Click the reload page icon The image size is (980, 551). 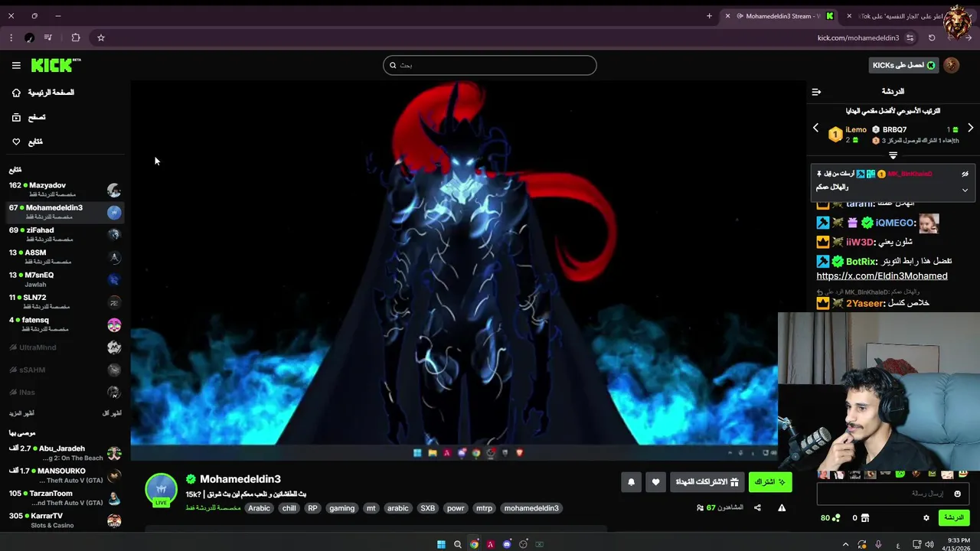tap(932, 37)
